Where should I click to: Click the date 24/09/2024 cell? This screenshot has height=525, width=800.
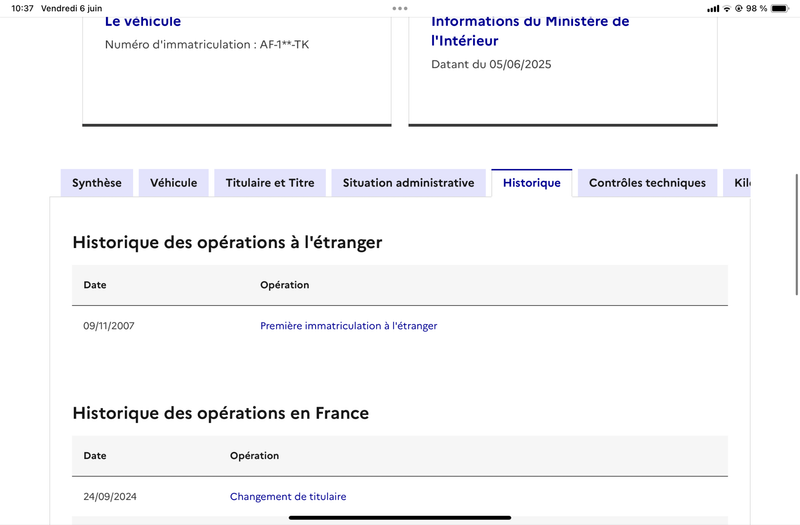(x=110, y=496)
